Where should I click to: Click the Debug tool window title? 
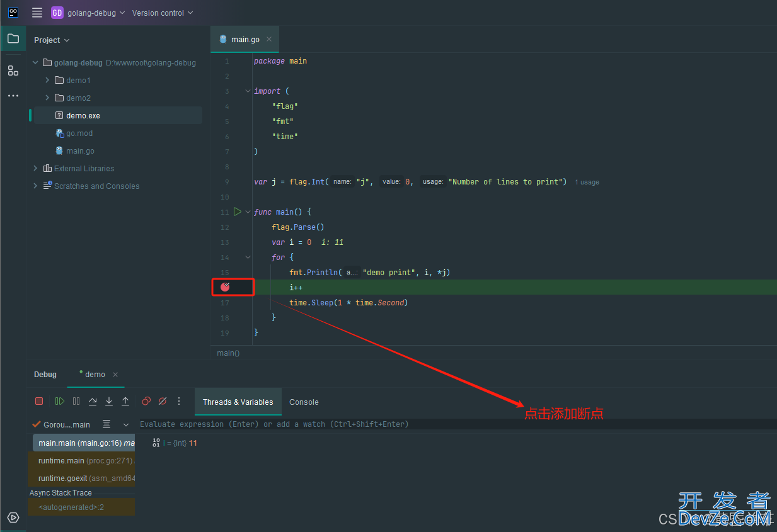point(45,375)
